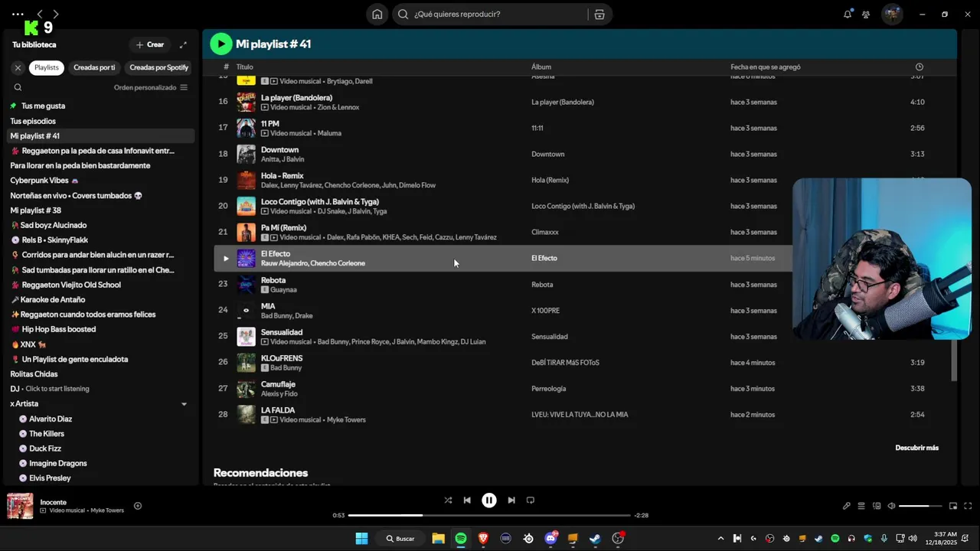
Task: Toggle the Playlists filter chip
Action: [46, 67]
